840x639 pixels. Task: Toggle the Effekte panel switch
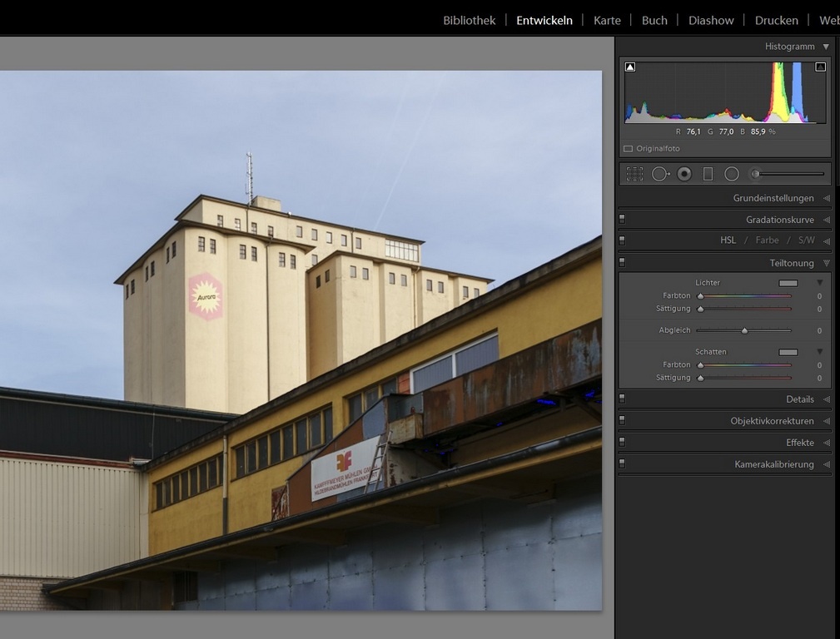[x=622, y=443]
